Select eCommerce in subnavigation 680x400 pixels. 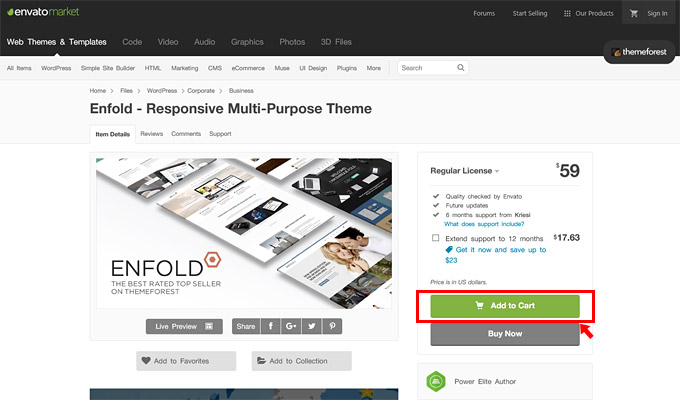248,68
